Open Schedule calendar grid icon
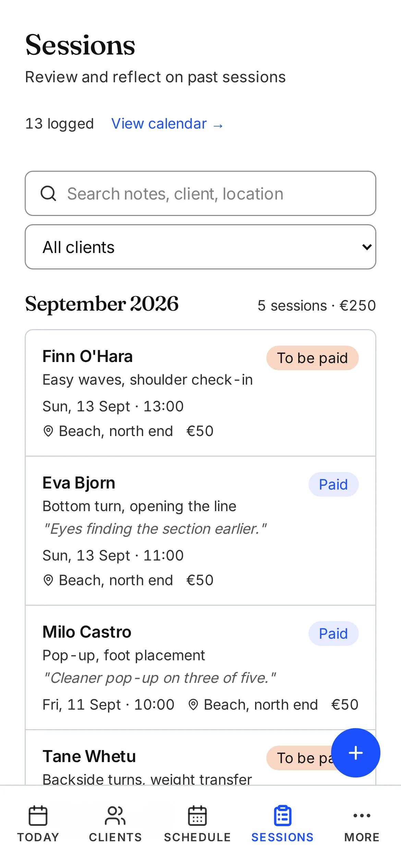The width and height of the screenshot is (401, 868). click(197, 816)
